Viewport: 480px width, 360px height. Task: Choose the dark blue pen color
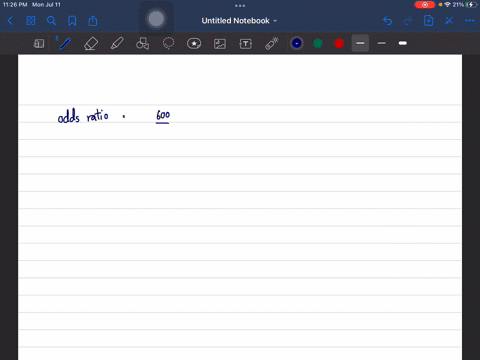(297, 43)
